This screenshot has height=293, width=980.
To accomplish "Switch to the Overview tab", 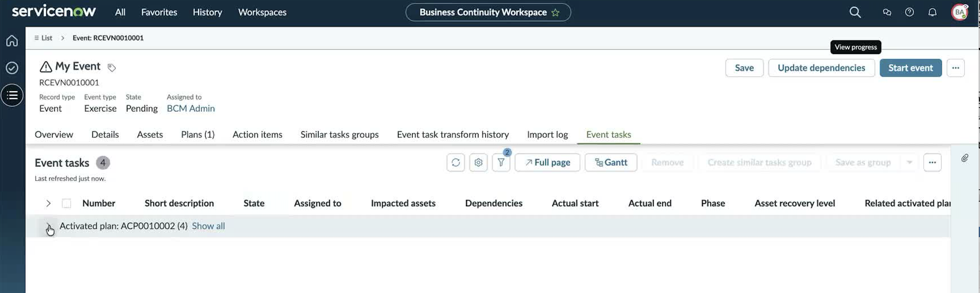I will click(54, 135).
